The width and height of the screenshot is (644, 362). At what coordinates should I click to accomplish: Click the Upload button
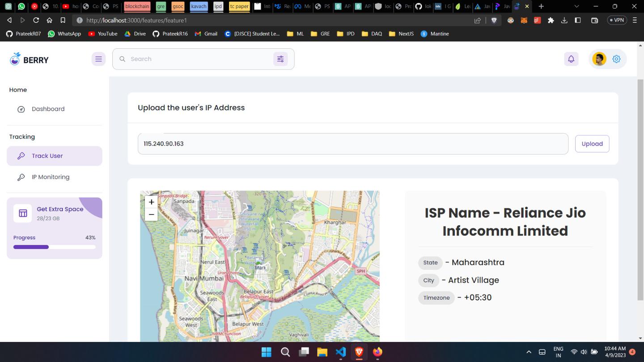coord(592,144)
